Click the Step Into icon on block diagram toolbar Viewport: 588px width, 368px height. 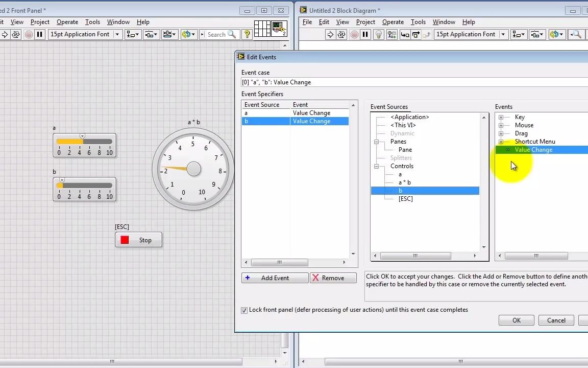[x=405, y=34]
